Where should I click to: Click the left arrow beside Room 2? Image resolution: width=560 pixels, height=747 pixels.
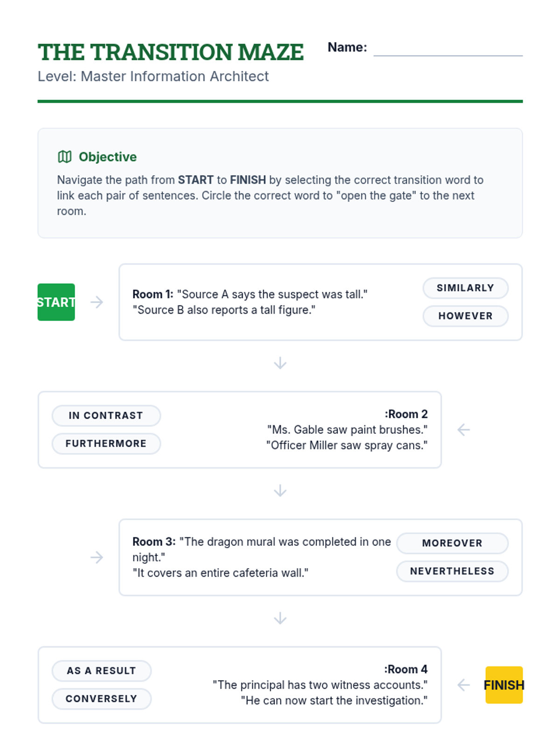(x=463, y=430)
